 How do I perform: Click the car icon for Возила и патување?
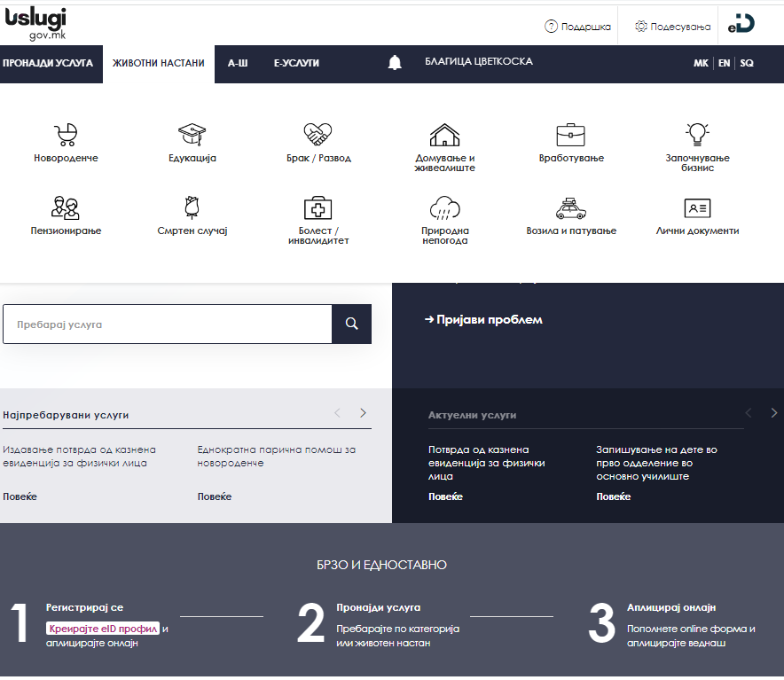tap(570, 208)
